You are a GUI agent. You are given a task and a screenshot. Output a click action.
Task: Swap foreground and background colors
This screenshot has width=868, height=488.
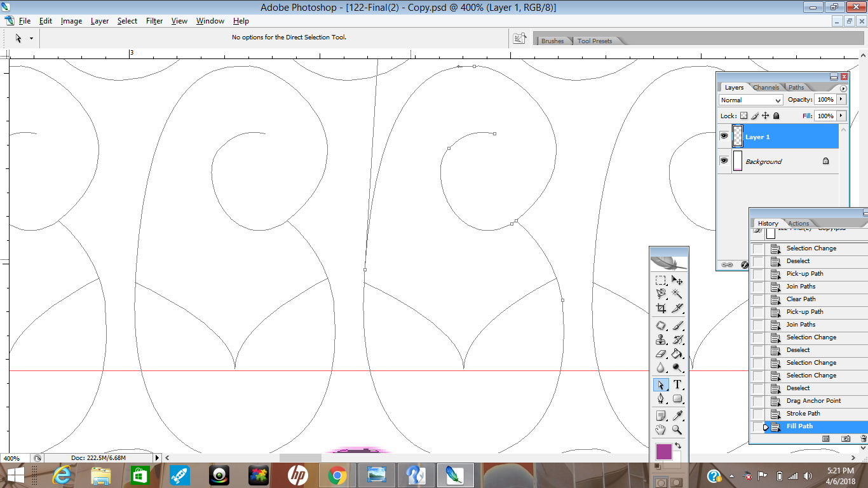(678, 445)
